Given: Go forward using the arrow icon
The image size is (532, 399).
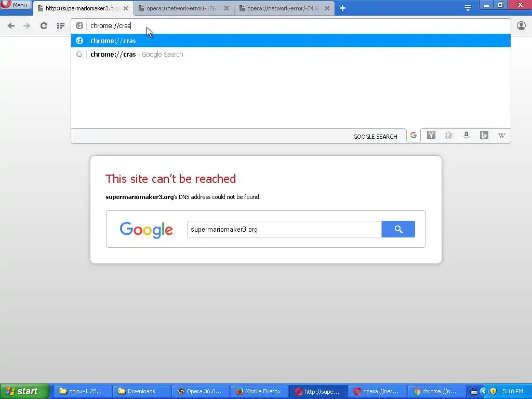Looking at the screenshot, I should (27, 26).
